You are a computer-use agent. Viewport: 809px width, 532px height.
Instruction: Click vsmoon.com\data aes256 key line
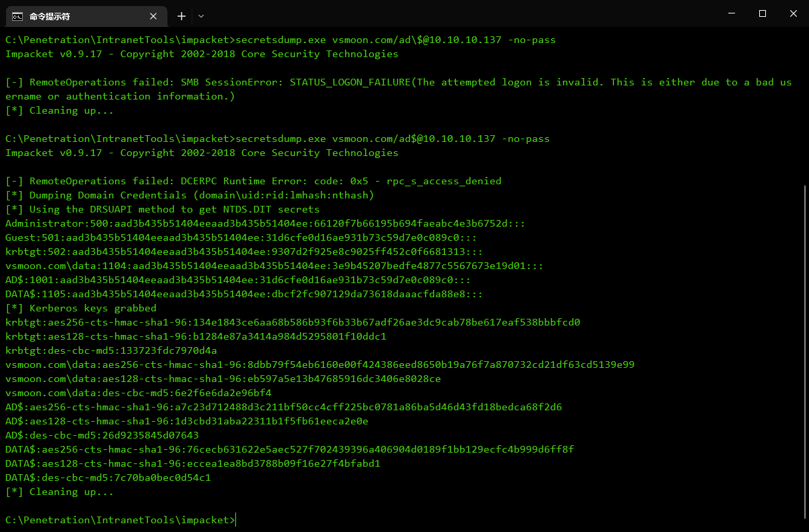coord(319,365)
